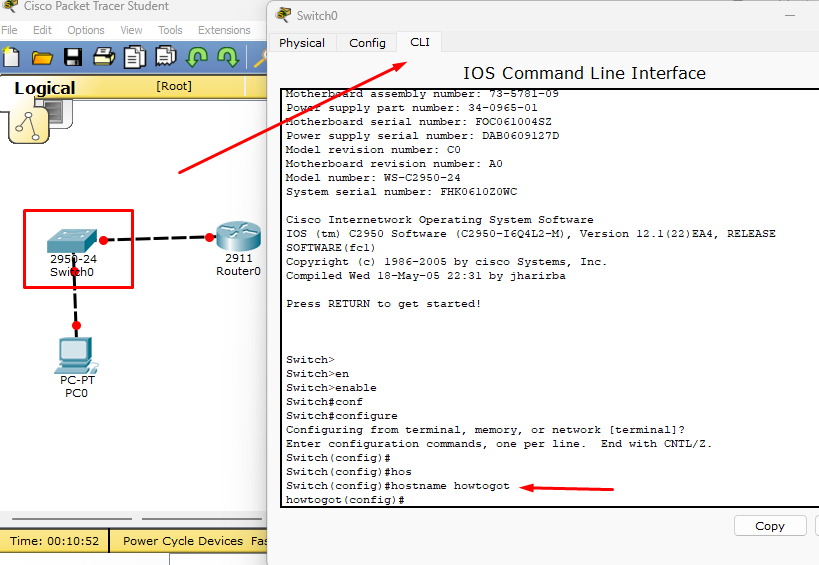The height and width of the screenshot is (565, 819).
Task: Click the [Root] navigation label
Action: 174,86
